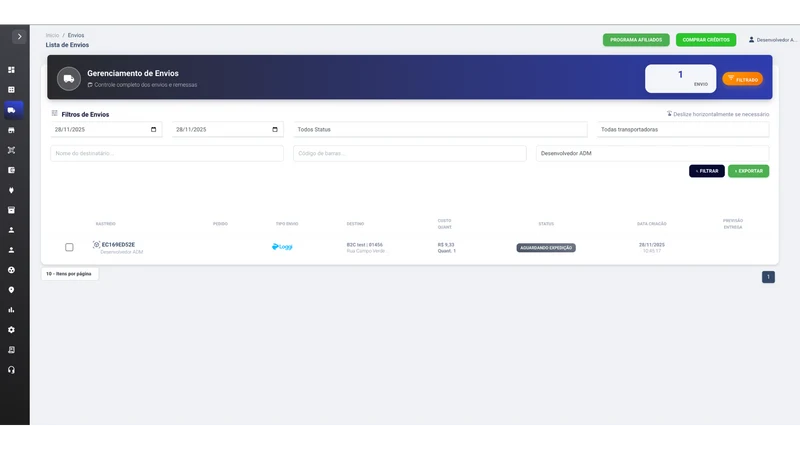Select the truck shipments icon in sidebar
Viewport: 800px width, 450px height.
click(x=11, y=110)
